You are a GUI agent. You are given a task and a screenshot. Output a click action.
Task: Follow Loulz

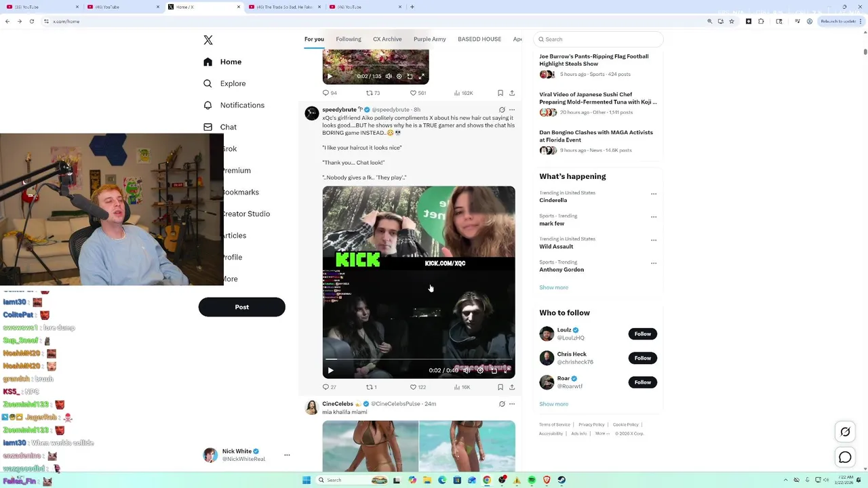[x=643, y=333]
